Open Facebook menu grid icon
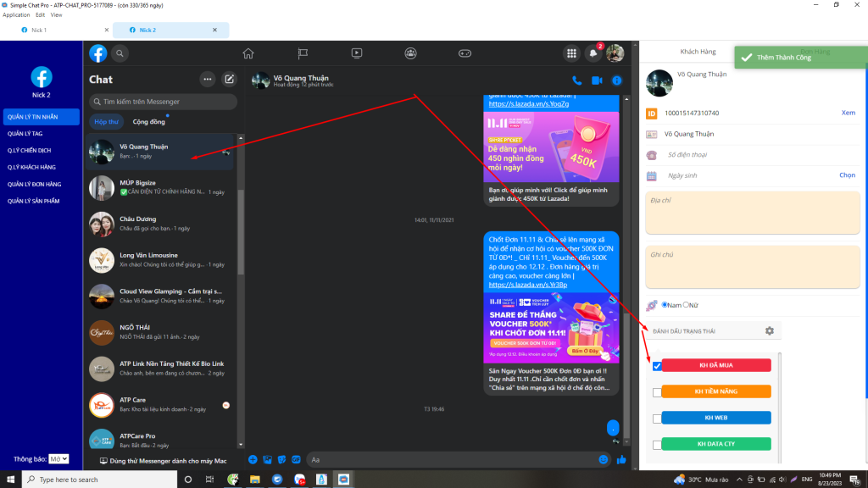 click(x=571, y=53)
